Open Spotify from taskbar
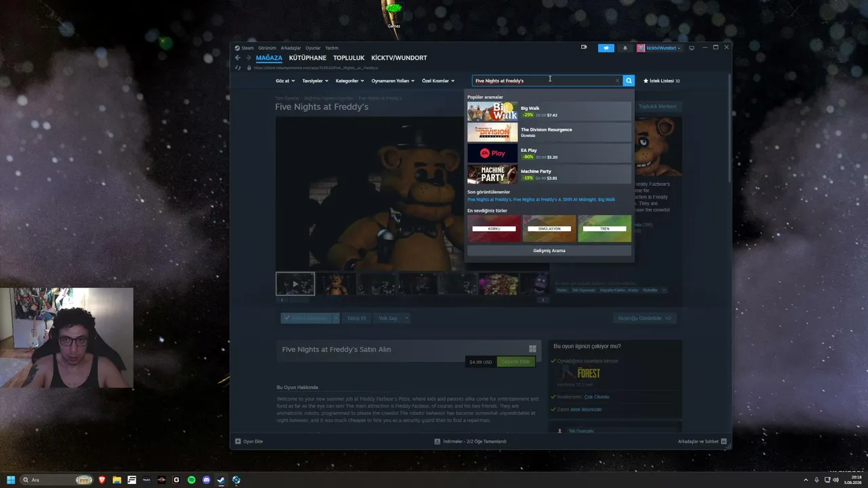Viewport: 868px width, 488px height. tap(191, 480)
